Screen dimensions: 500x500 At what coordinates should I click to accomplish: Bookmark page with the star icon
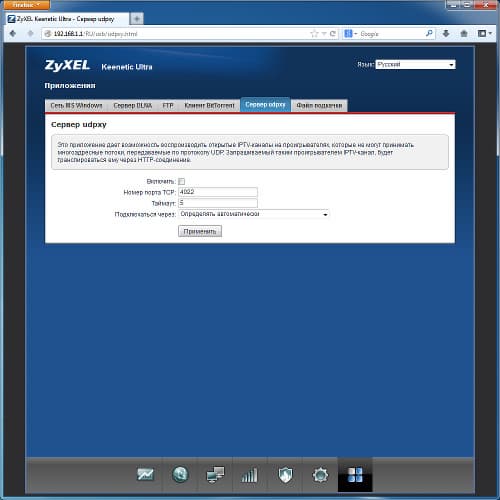pos(314,34)
